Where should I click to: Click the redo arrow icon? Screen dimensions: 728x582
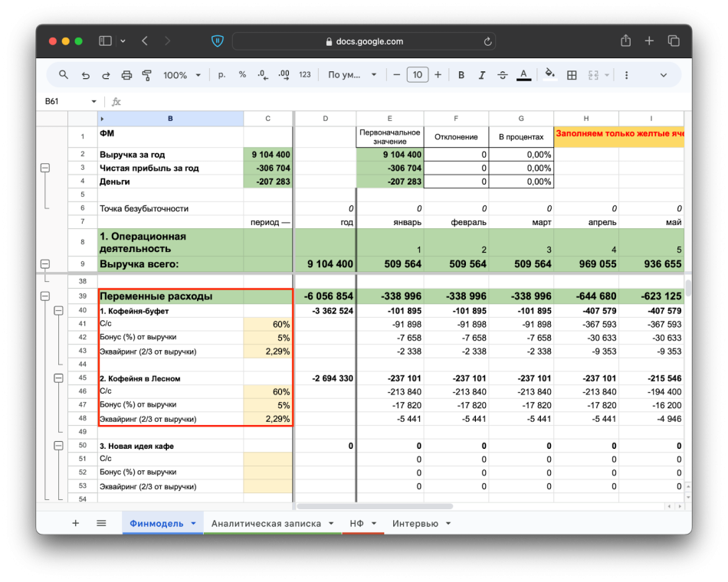pos(106,75)
